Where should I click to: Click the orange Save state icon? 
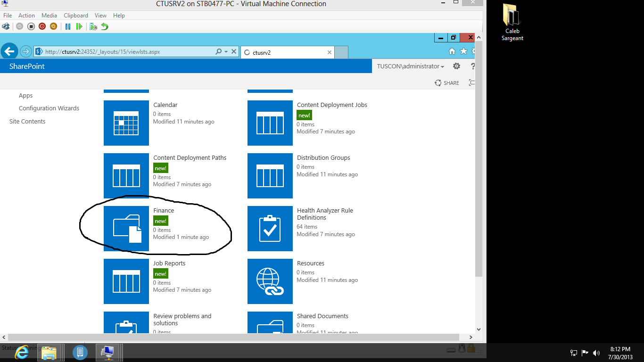point(53,26)
